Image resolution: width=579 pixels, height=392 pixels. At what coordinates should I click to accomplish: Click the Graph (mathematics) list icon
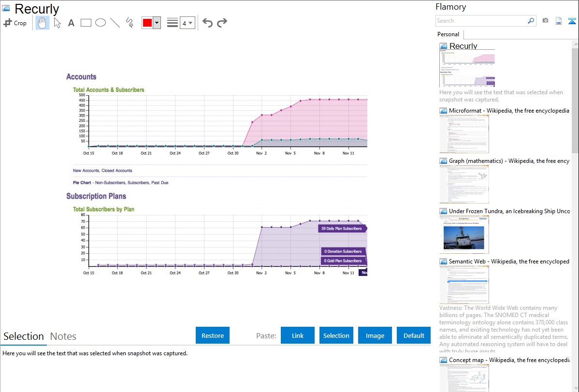coord(443,161)
